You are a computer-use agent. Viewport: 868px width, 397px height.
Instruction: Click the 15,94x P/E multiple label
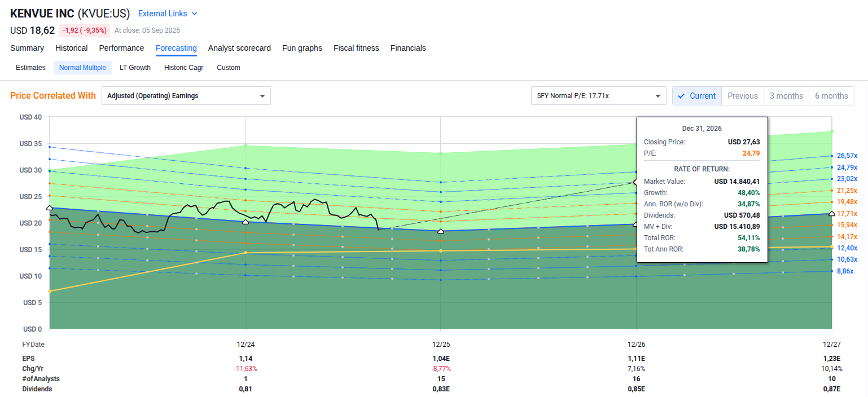pyautogui.click(x=847, y=225)
